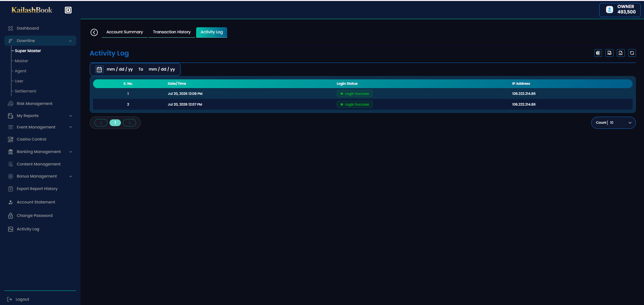The image size is (644, 305).
Task: Expand the My Reports chevron
Action: click(71, 116)
